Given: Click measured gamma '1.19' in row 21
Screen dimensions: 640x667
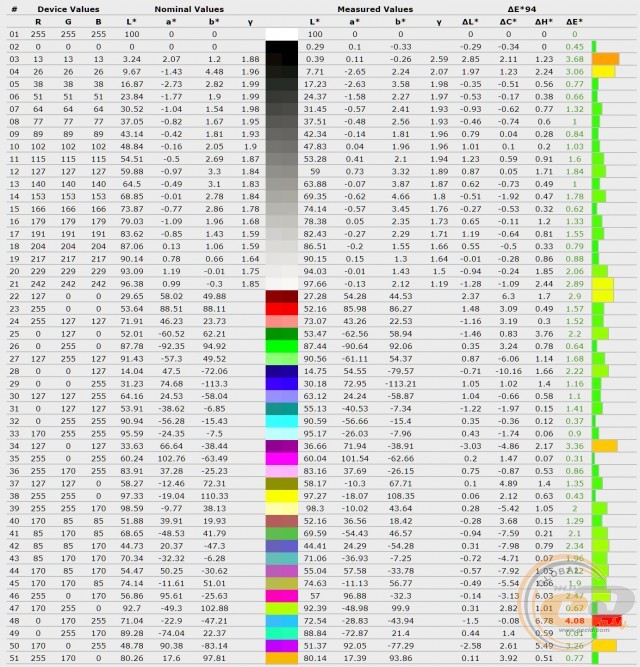Looking at the screenshot, I should (x=439, y=284).
